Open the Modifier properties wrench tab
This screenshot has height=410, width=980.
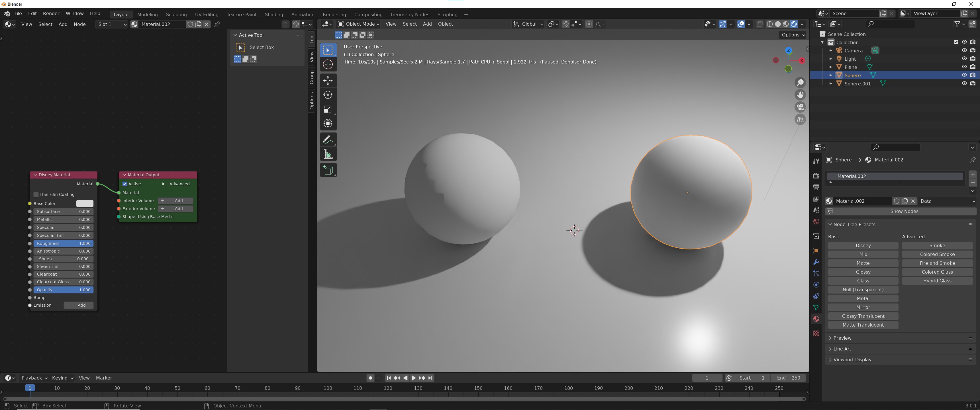click(816, 262)
